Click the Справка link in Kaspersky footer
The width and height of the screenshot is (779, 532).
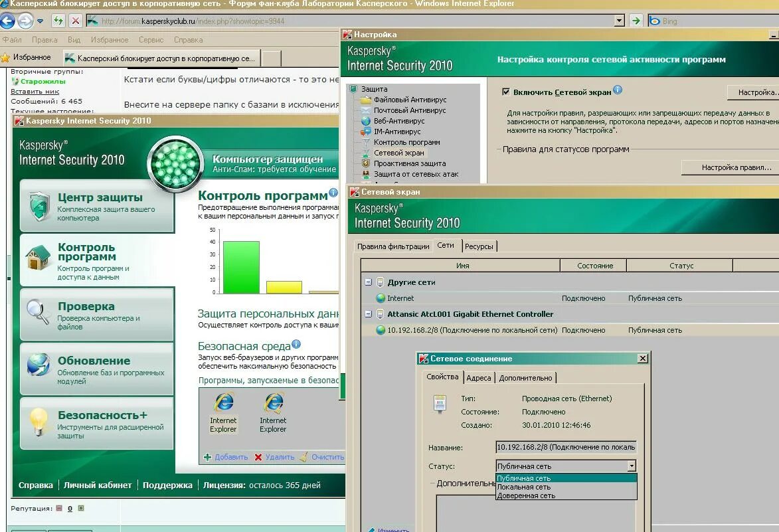(x=36, y=486)
